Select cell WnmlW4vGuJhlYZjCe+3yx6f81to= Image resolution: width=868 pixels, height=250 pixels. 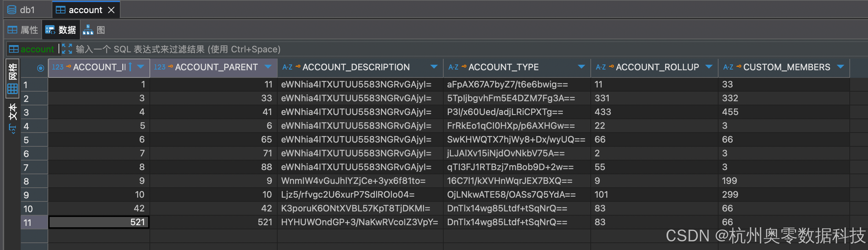(360, 181)
